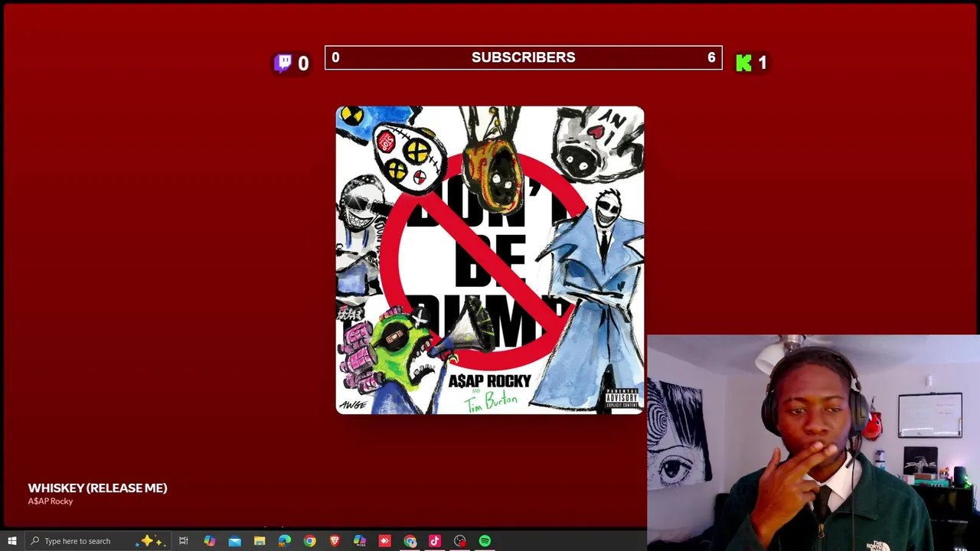This screenshot has width=980, height=551.
Task: Launch Brave browser from the taskbar
Action: [x=335, y=541]
